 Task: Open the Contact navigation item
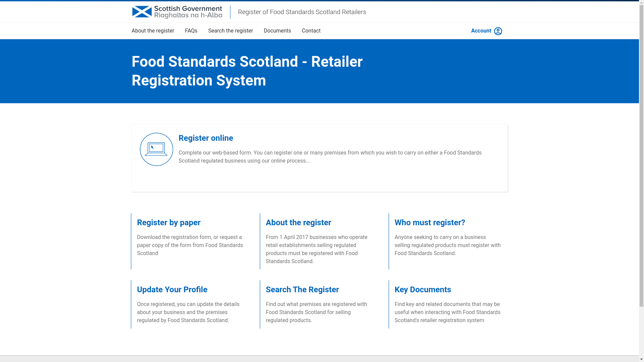pos(311,31)
